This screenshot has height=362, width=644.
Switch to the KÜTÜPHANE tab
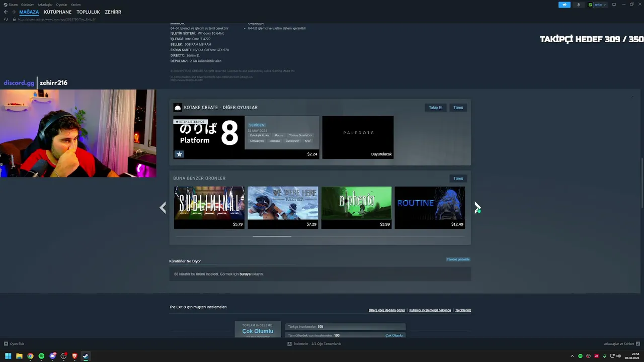pyautogui.click(x=58, y=12)
